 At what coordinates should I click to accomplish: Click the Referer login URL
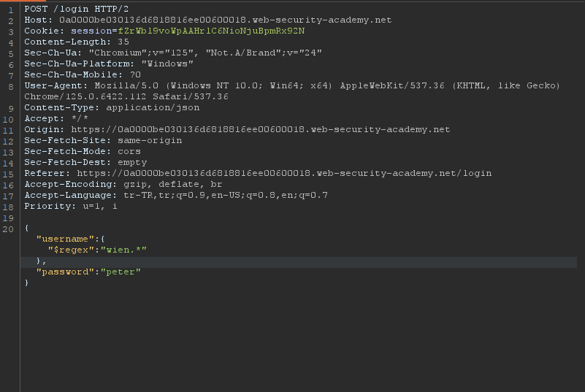coord(284,173)
